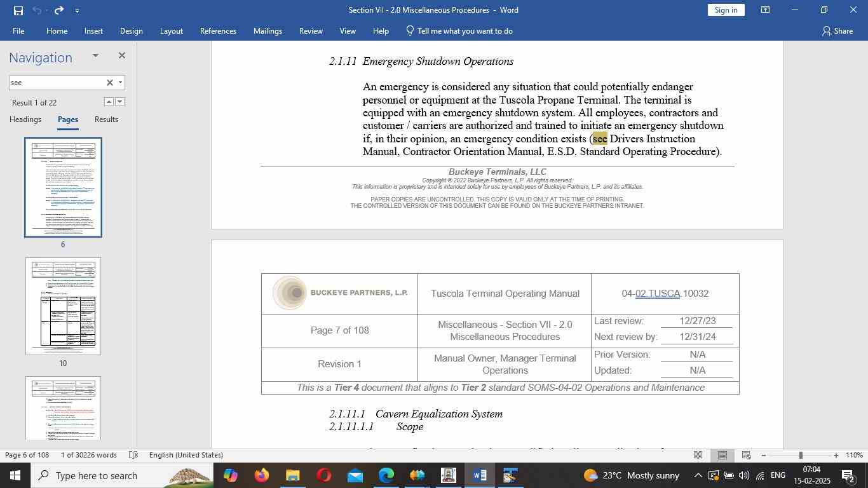Image resolution: width=868 pixels, height=488 pixels.
Task: Open the Layout ribbon tab
Action: pyautogui.click(x=171, y=30)
